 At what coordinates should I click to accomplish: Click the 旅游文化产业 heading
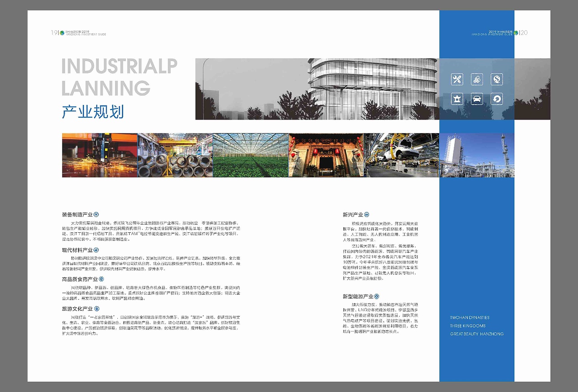point(77,309)
